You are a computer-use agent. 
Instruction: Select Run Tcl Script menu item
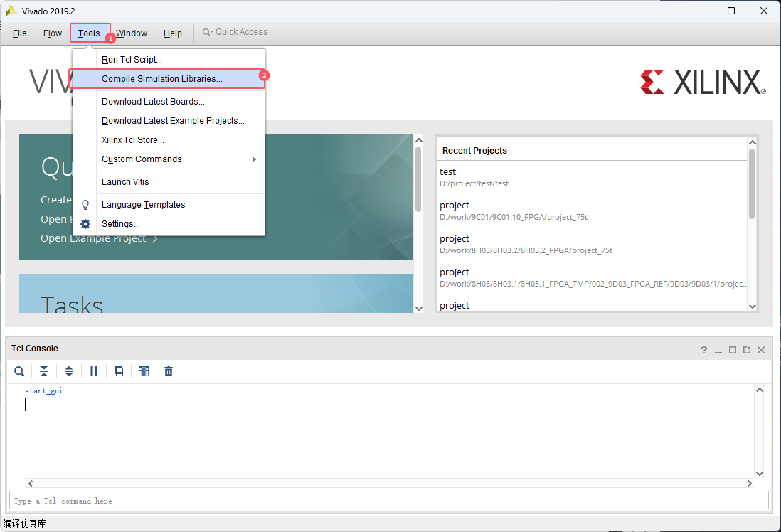pyautogui.click(x=169, y=60)
